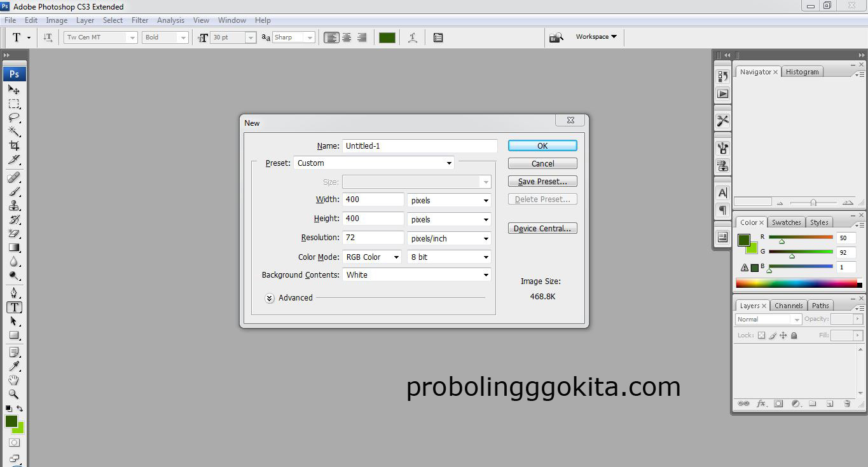Select the Crop tool

14,146
